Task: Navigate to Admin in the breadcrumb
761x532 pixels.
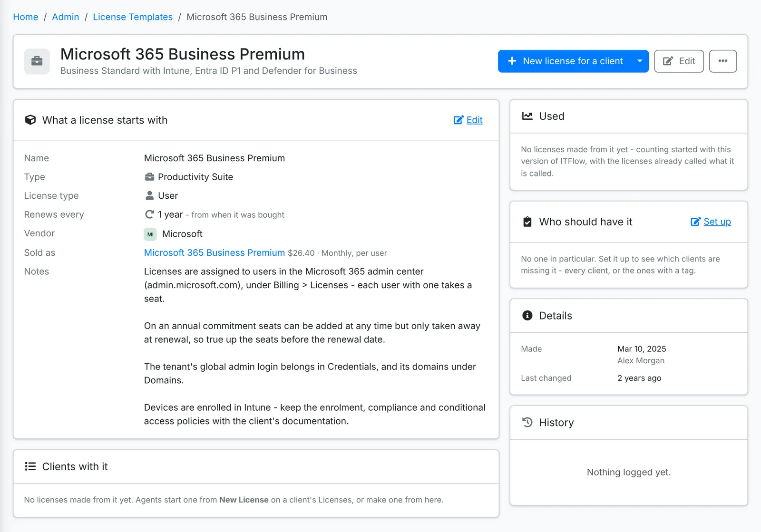Action: 66,17
